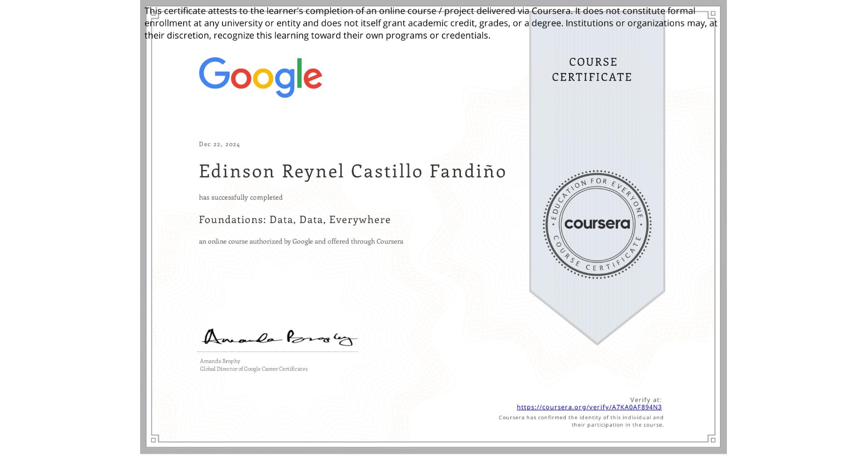
Task: Select course title 'Foundations: Data, Data, Everywhere'
Action: click(x=294, y=220)
